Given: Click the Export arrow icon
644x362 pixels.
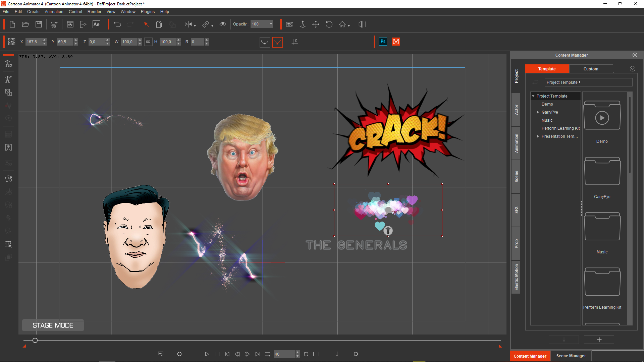Looking at the screenshot, I should click(83, 24).
